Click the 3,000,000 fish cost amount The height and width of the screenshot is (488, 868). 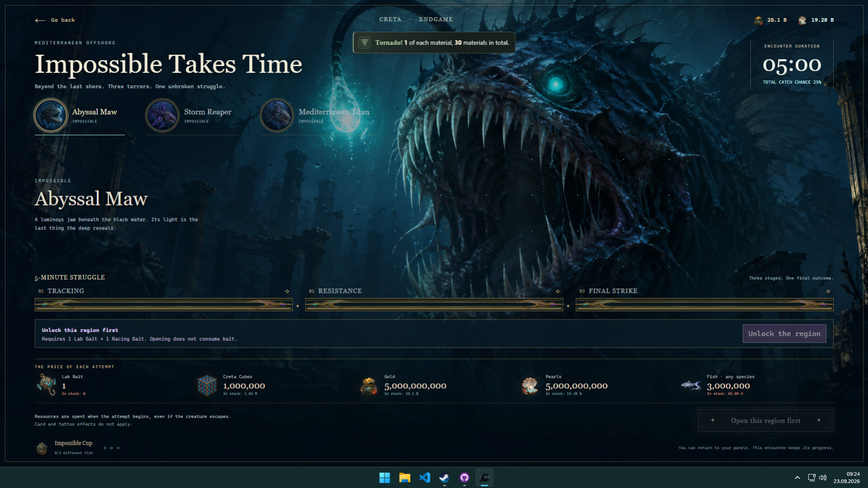728,386
